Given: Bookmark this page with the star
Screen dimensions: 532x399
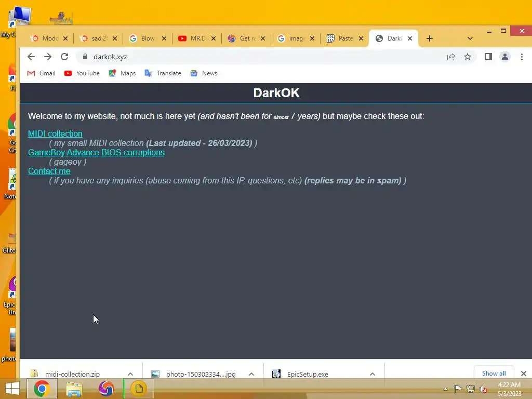Looking at the screenshot, I should point(468,57).
